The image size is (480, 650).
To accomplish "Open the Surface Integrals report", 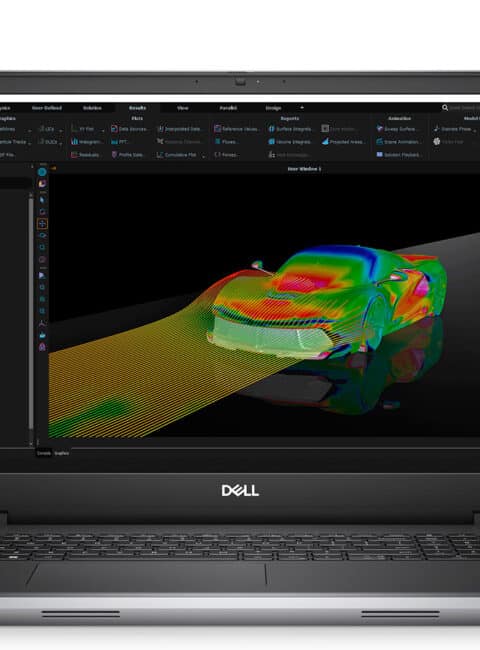I will pyautogui.click(x=290, y=129).
